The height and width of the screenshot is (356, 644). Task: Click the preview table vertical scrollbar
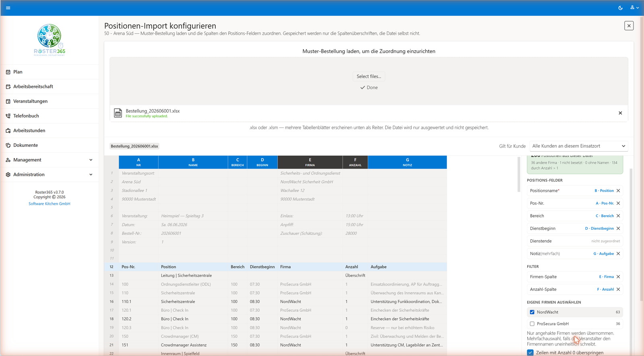pyautogui.click(x=519, y=174)
